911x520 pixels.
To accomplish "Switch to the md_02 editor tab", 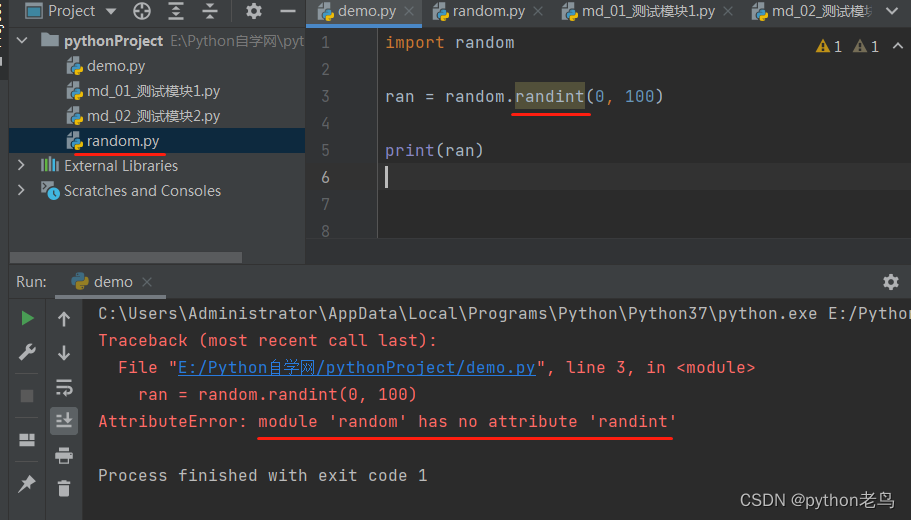I will (x=812, y=11).
